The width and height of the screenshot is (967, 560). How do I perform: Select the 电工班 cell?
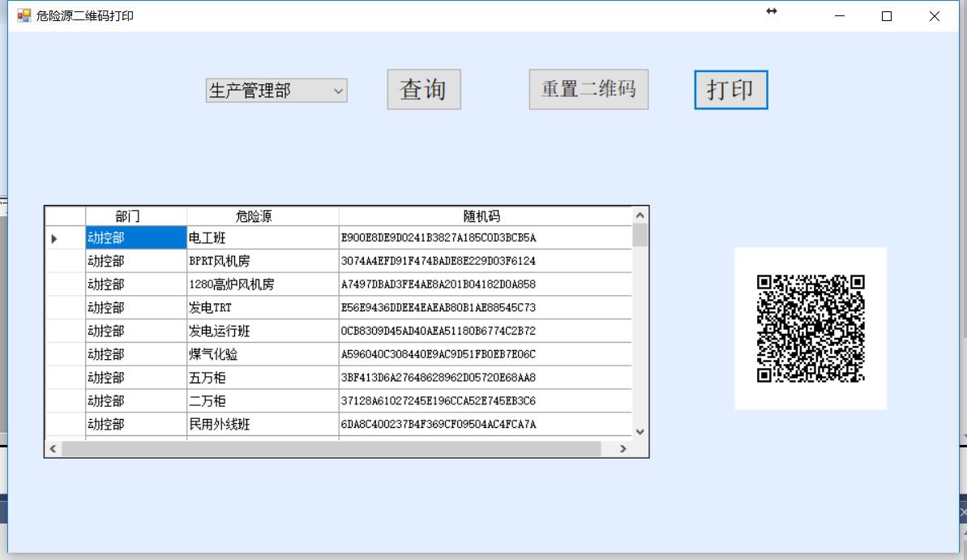click(x=263, y=238)
